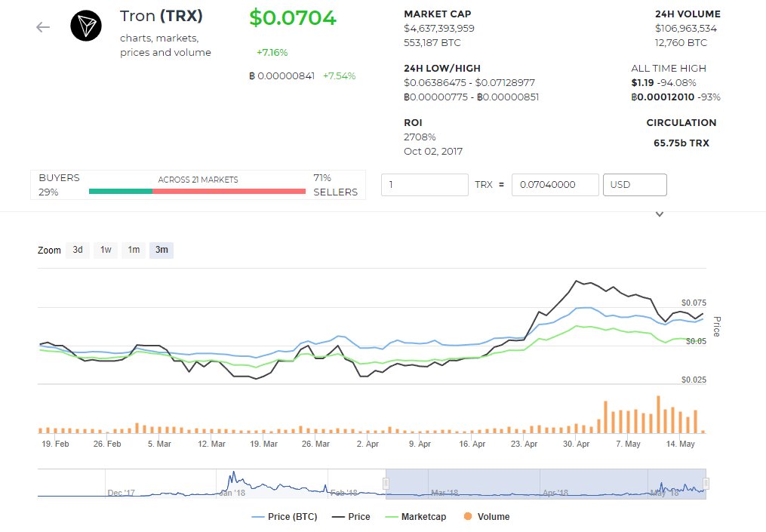Viewport: 766px width, 532px height.
Task: Click the 12,760 BTC volume text
Action: (681, 42)
